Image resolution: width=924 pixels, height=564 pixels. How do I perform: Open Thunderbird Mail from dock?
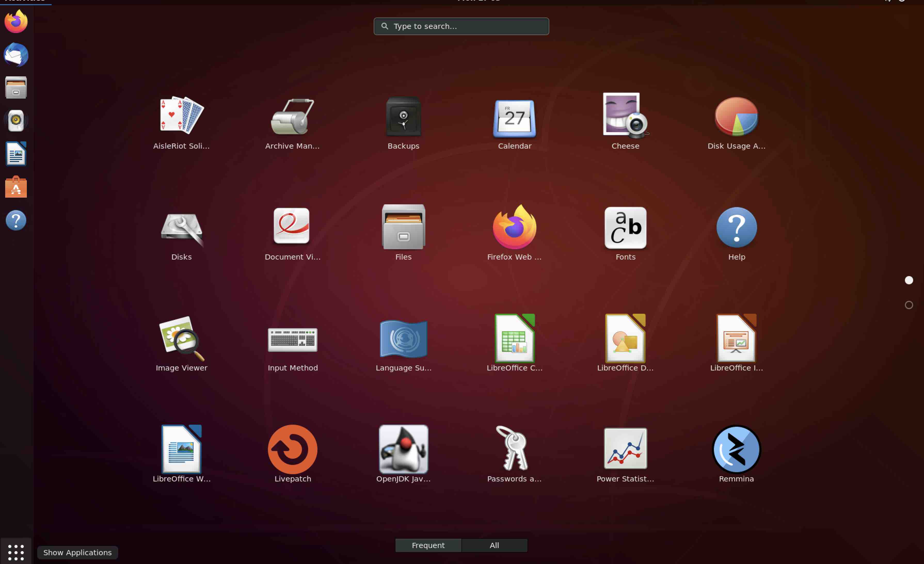tap(16, 55)
